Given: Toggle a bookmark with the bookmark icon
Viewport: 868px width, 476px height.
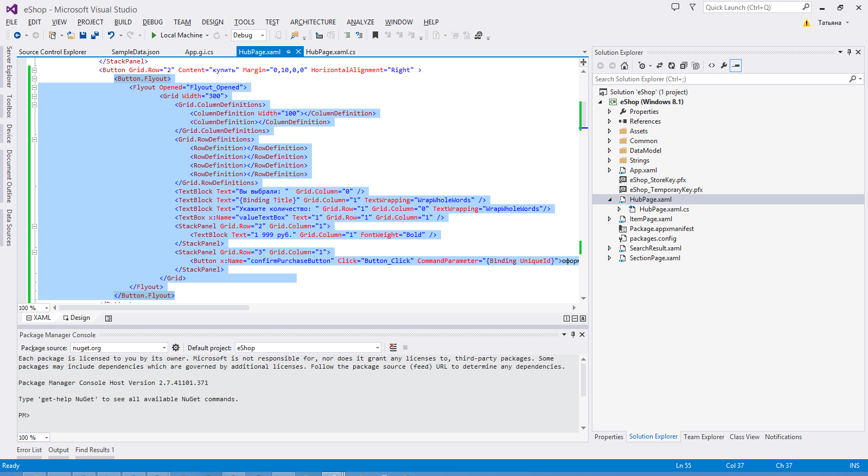Looking at the screenshot, I should (375, 35).
